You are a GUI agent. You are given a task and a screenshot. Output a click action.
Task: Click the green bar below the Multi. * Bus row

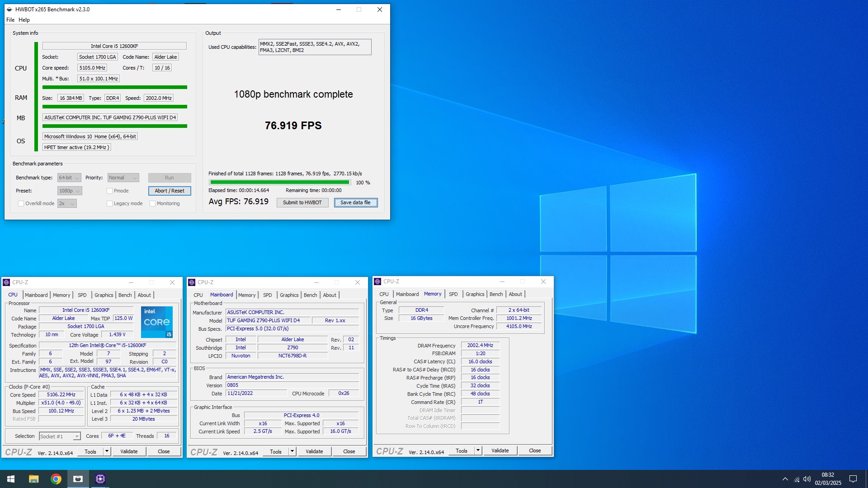(x=115, y=88)
